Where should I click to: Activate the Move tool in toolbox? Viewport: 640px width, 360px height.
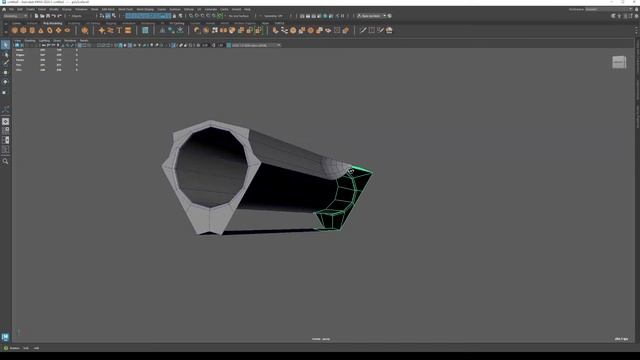(5, 73)
